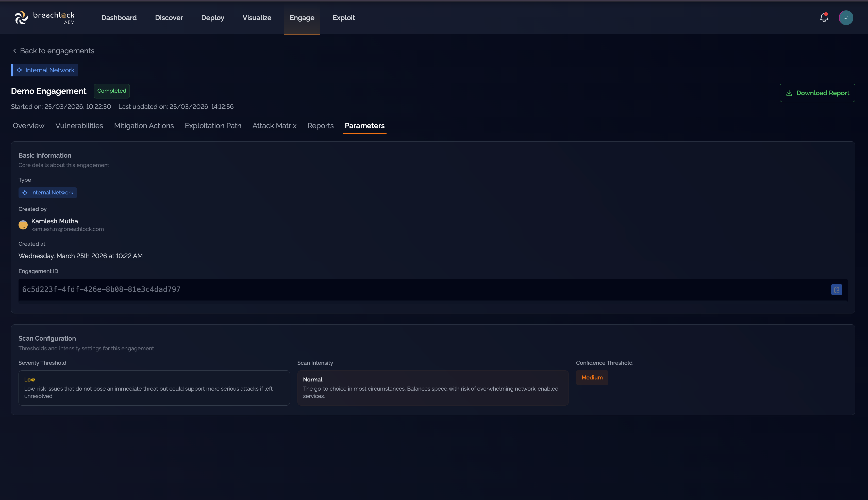Open the Exploit navigation item
868x500 pixels.
[344, 18]
